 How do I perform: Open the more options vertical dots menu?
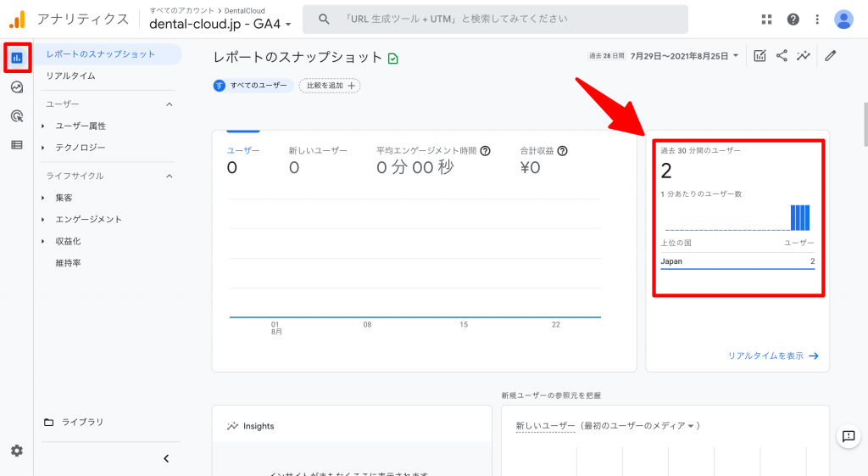point(817,20)
